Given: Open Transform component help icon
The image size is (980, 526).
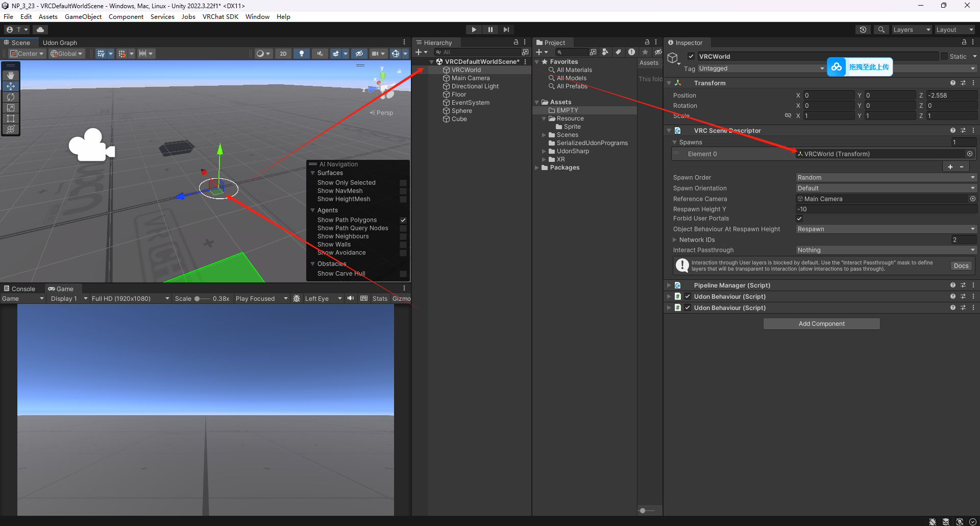Looking at the screenshot, I should click(x=953, y=83).
